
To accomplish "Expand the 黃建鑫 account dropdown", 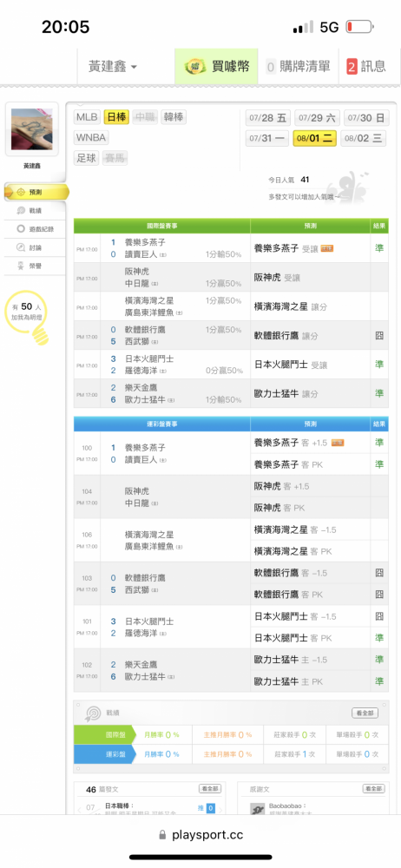I will coord(113,67).
